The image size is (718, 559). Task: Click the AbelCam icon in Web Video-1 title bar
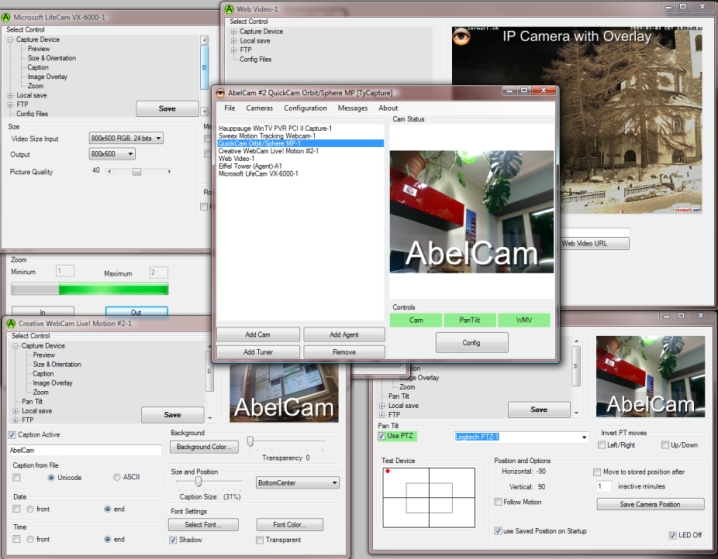click(228, 8)
